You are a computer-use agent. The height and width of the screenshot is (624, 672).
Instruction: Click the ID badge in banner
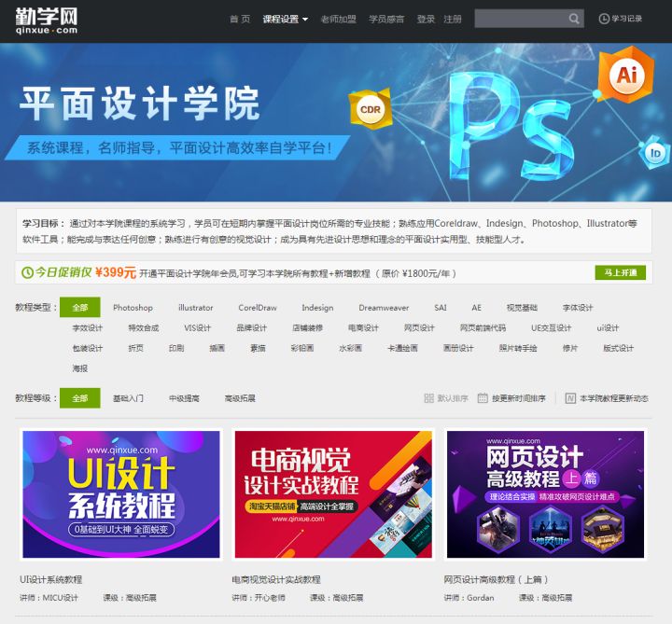(x=655, y=153)
